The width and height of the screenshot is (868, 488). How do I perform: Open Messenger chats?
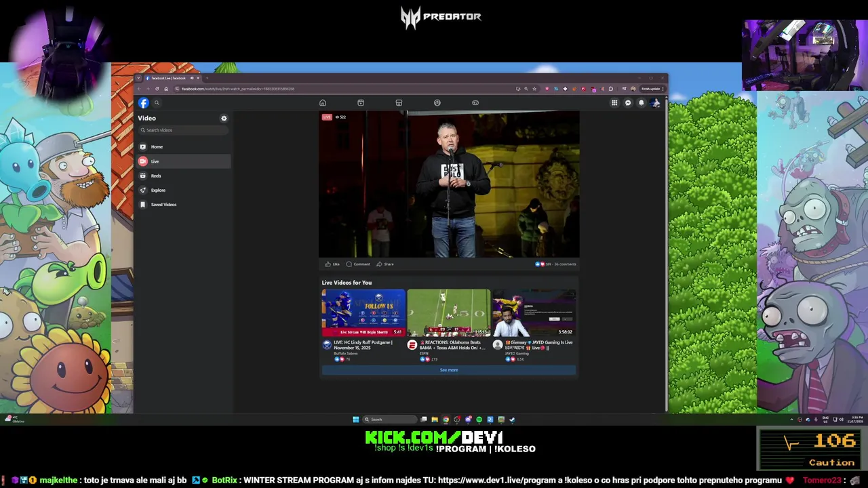(628, 103)
